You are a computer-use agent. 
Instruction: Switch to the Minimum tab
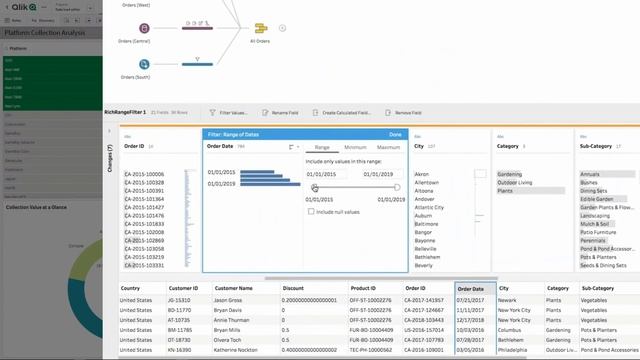click(355, 147)
